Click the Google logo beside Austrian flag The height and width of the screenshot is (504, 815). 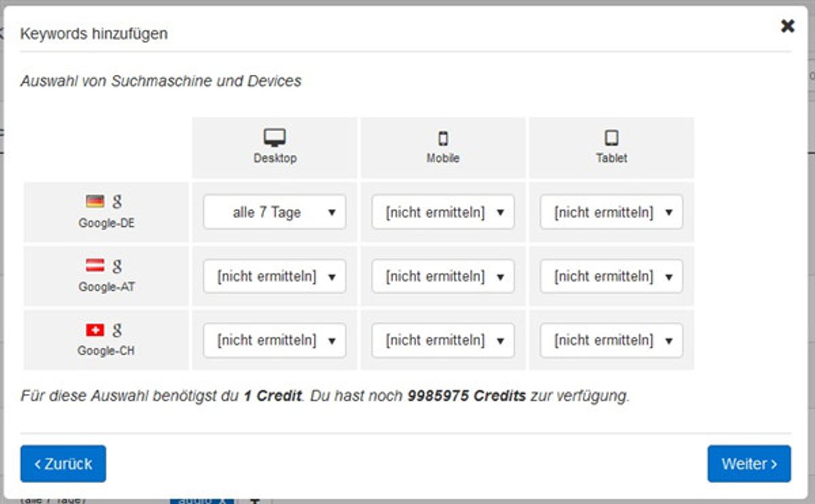tap(117, 266)
